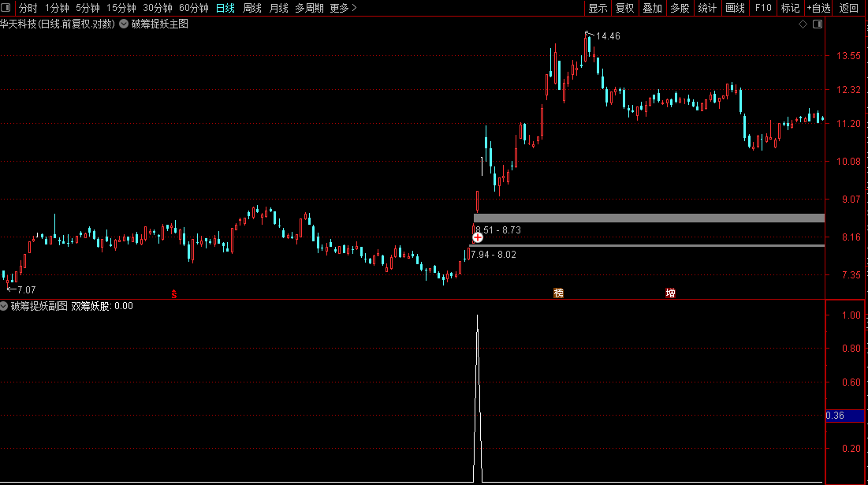The image size is (868, 485).
Task: Toggle the side panel icon in chart header
Action: [818, 24]
